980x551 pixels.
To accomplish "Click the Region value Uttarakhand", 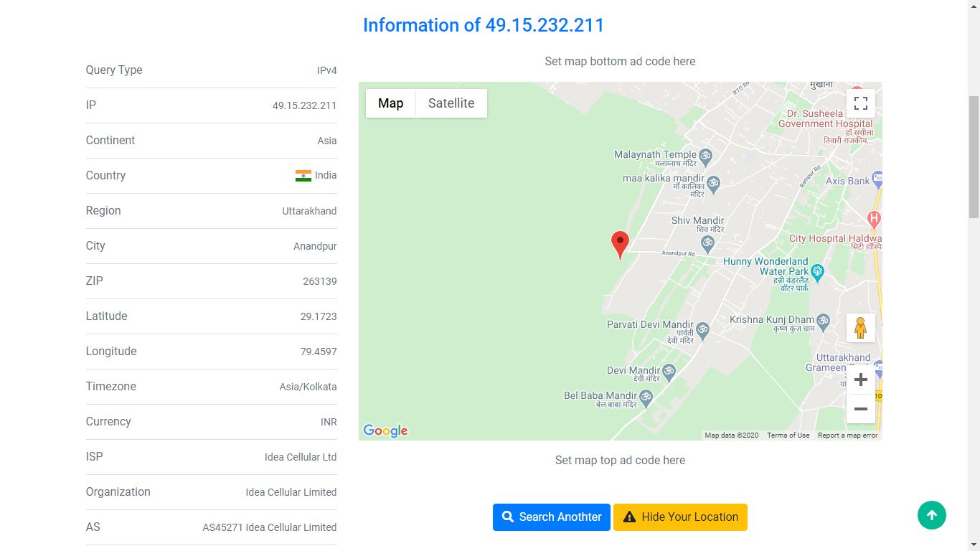I will 309,211.
